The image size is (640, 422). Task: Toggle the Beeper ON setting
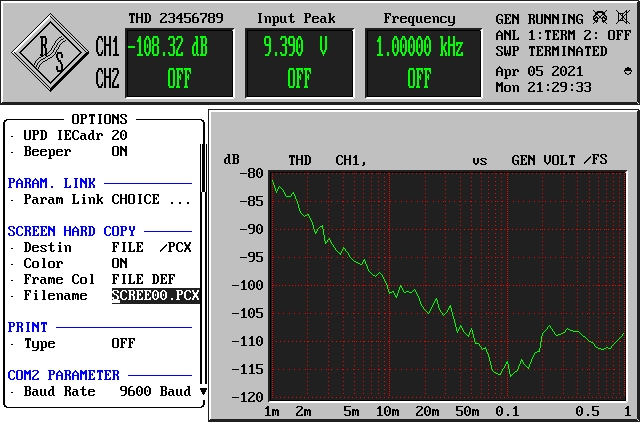point(120,151)
